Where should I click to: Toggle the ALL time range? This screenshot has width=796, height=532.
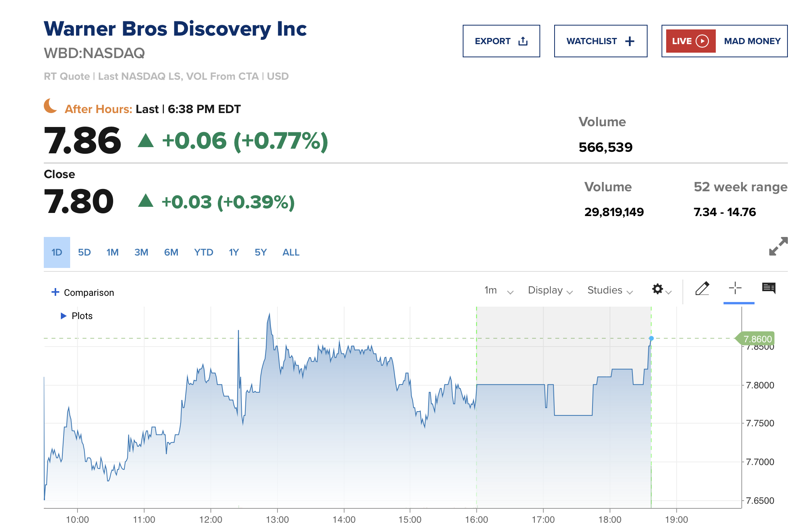(x=291, y=252)
